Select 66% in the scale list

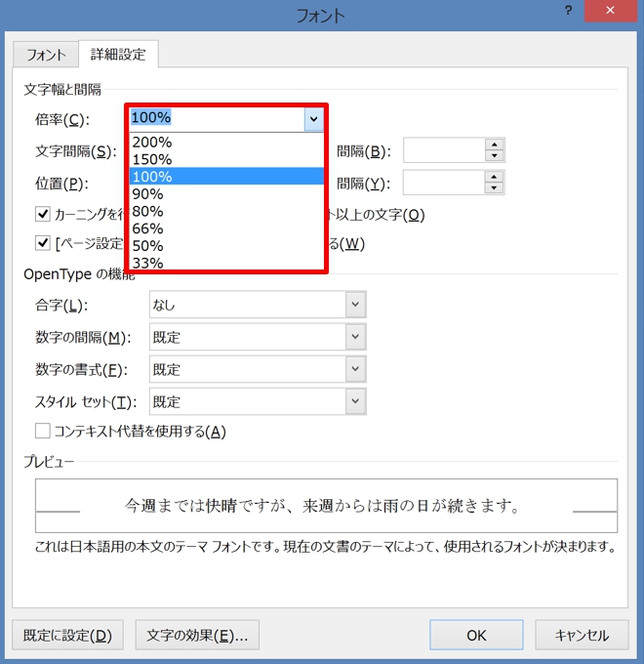(x=226, y=228)
